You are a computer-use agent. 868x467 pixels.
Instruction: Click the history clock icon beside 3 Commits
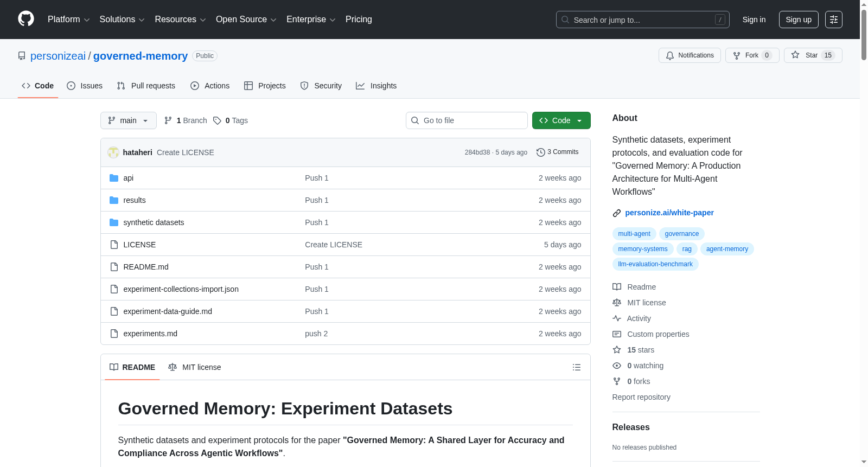coord(541,152)
